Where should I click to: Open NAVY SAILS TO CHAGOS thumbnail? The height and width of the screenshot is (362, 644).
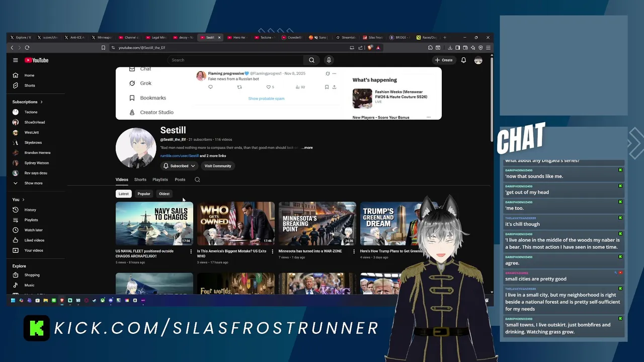(x=154, y=224)
